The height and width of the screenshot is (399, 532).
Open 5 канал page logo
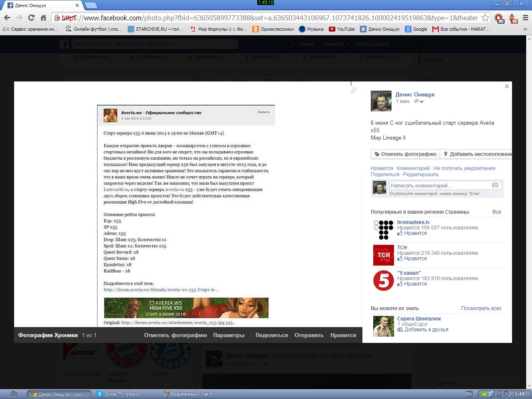click(x=384, y=281)
